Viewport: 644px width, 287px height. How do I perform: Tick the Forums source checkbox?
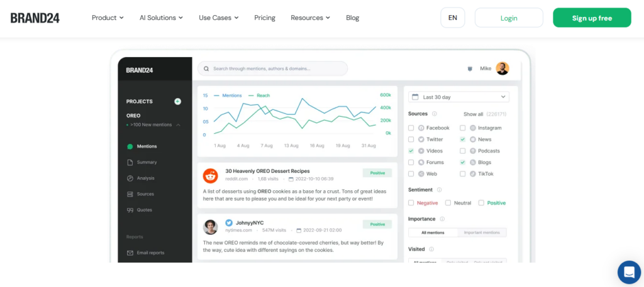click(411, 163)
